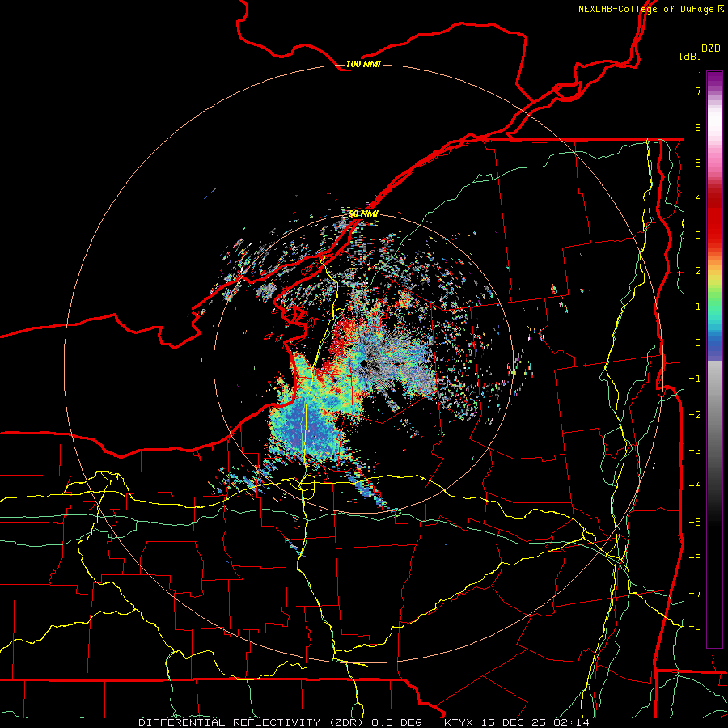Click the DZD legend title
This screenshot has width=728, height=728.
click(711, 49)
